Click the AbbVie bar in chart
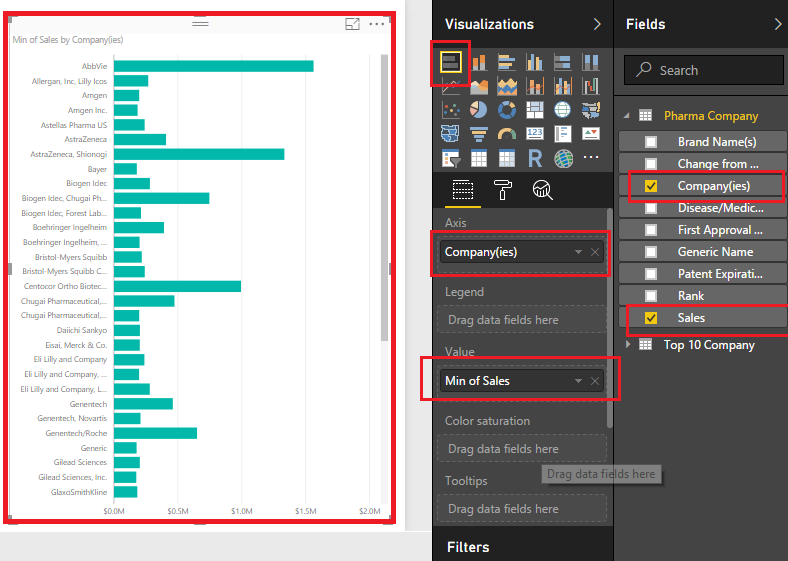This screenshot has width=788, height=561. pyautogui.click(x=214, y=66)
